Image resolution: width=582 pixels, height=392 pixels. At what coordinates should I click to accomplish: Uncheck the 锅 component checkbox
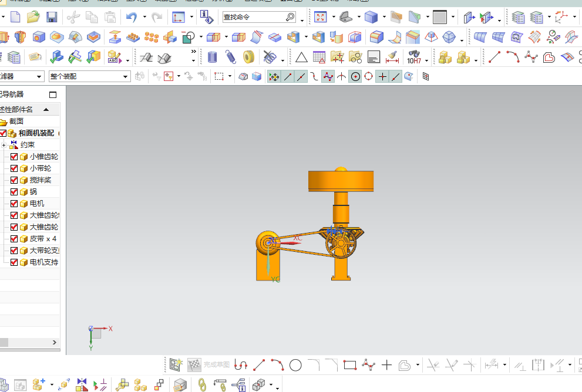click(x=14, y=192)
